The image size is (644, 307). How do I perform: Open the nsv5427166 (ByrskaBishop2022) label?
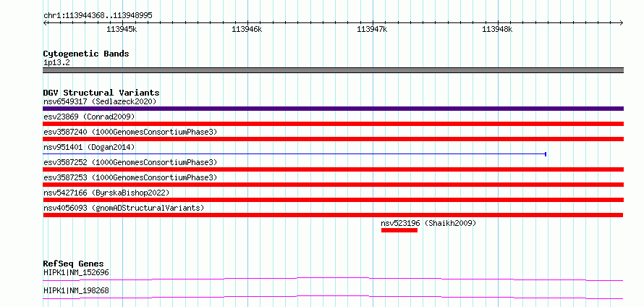pos(106,193)
